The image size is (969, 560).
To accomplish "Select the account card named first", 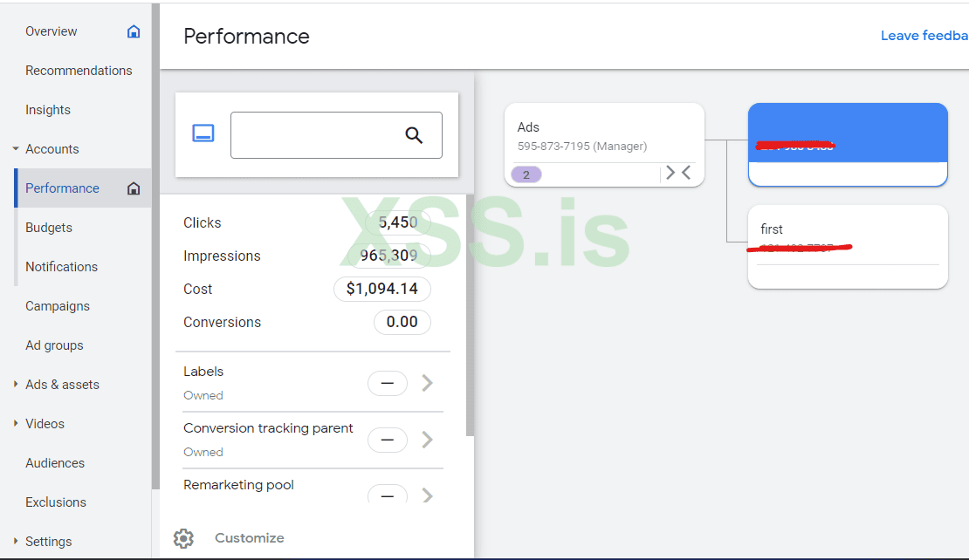I will click(x=847, y=247).
